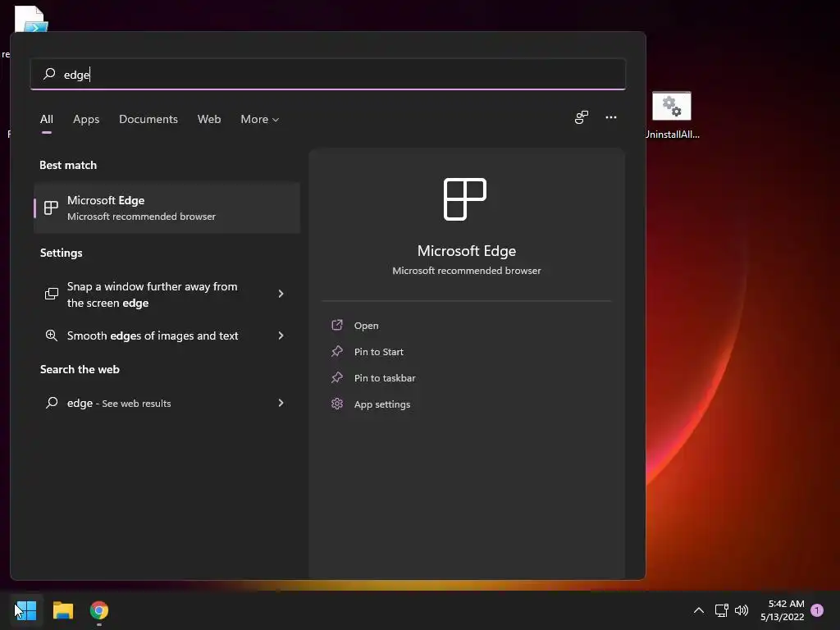Screen dimensions: 840x630
Task: Show hidden icons tray chevron
Action: tap(699, 609)
